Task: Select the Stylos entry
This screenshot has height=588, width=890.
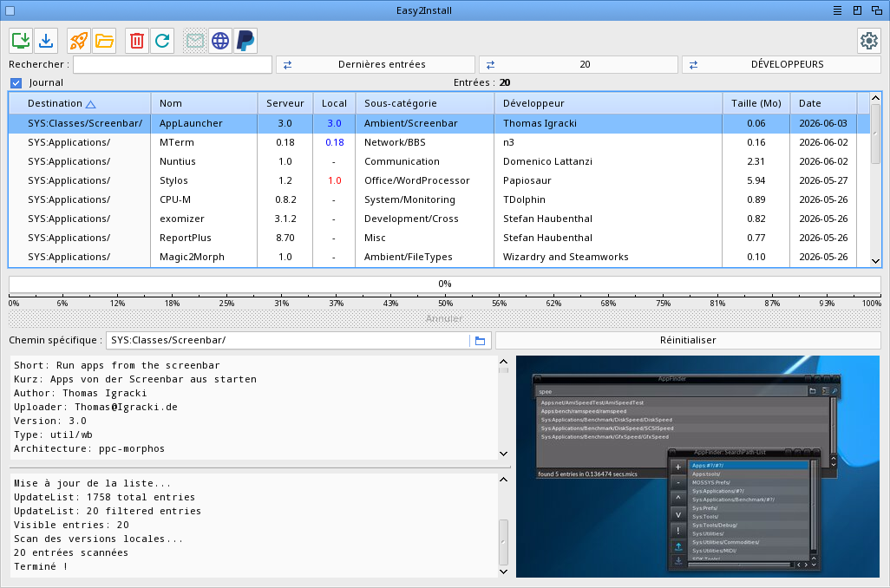Action: [439, 180]
